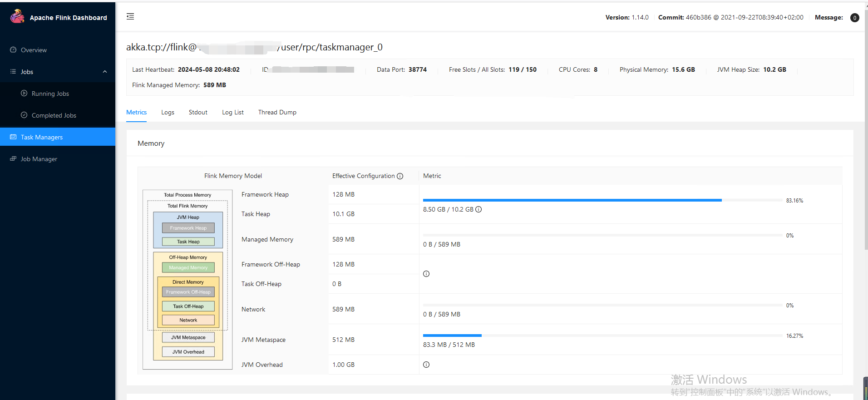Screen dimensions: 868x400
Task: Click the Overview sidebar icon
Action: click(13, 50)
